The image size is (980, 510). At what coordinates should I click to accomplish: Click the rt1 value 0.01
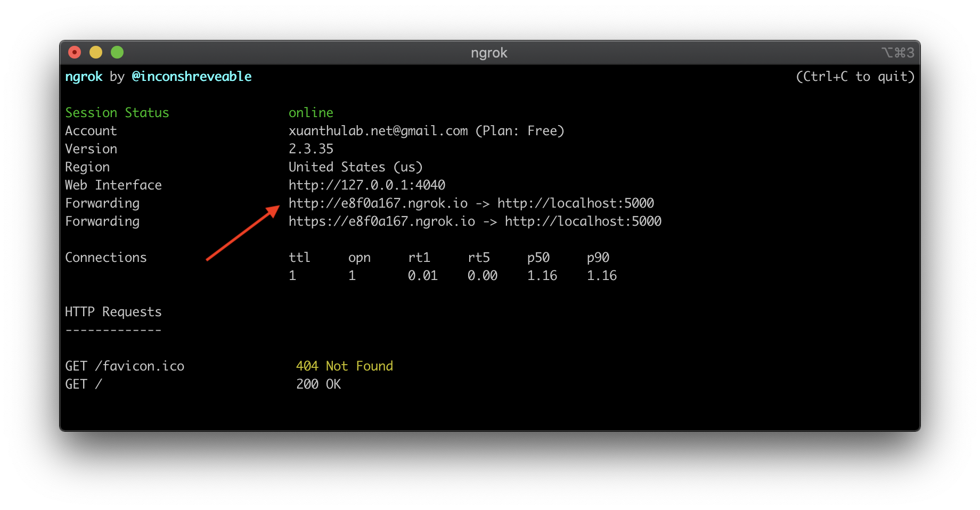tap(423, 276)
